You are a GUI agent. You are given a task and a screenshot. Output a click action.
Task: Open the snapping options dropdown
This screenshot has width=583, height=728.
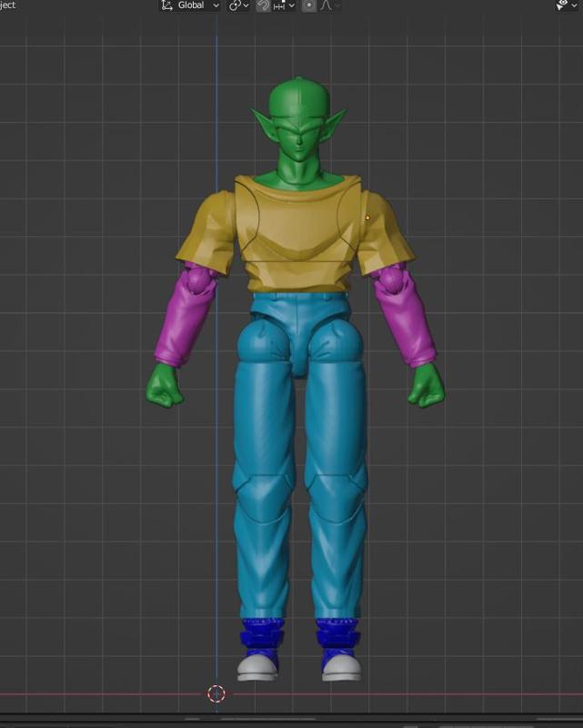coord(284,5)
